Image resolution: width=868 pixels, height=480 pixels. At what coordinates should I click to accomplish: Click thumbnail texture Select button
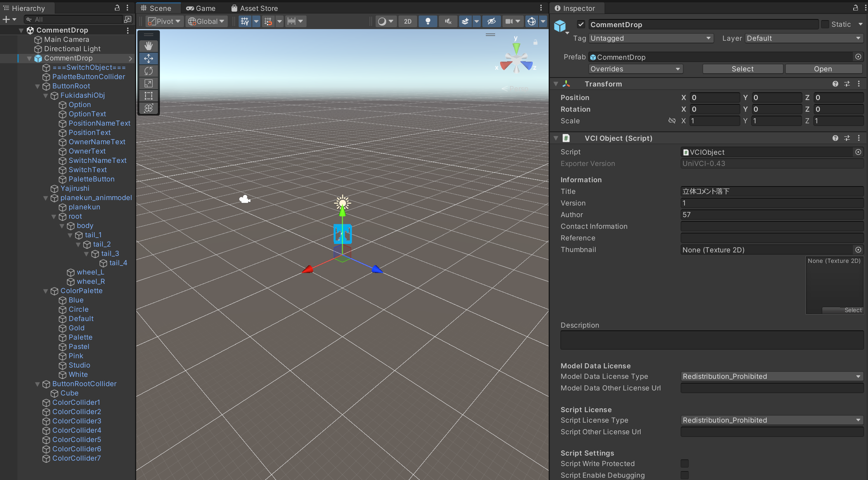[843, 310]
